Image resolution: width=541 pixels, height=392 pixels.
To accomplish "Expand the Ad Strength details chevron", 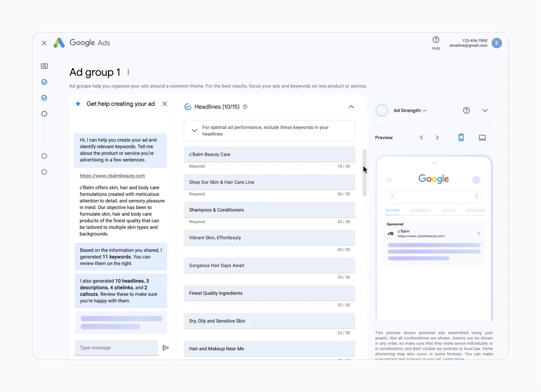I will 485,110.
